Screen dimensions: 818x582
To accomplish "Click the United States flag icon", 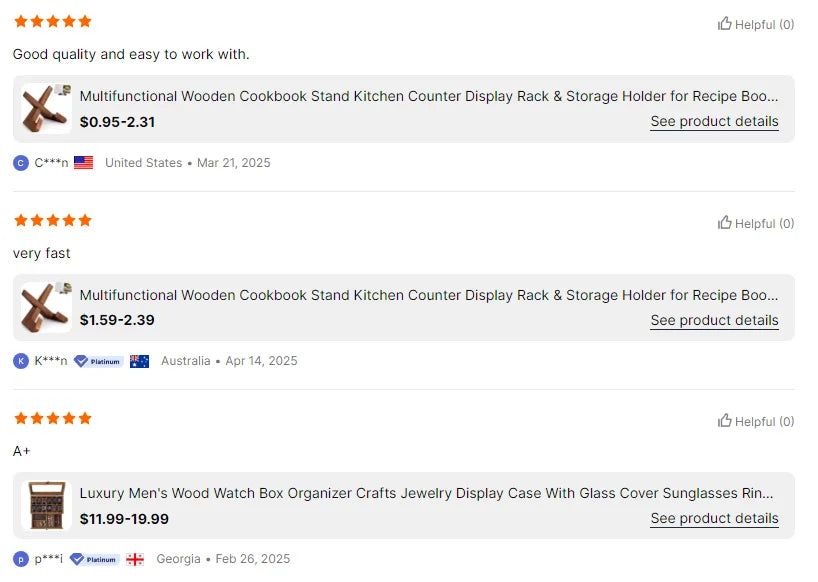I will (x=84, y=163).
